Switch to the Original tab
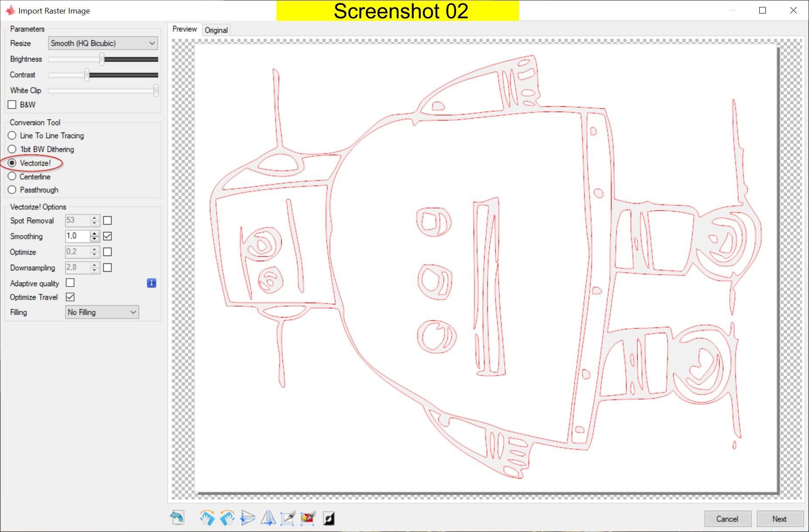Image resolution: width=809 pixels, height=532 pixels. [x=216, y=30]
